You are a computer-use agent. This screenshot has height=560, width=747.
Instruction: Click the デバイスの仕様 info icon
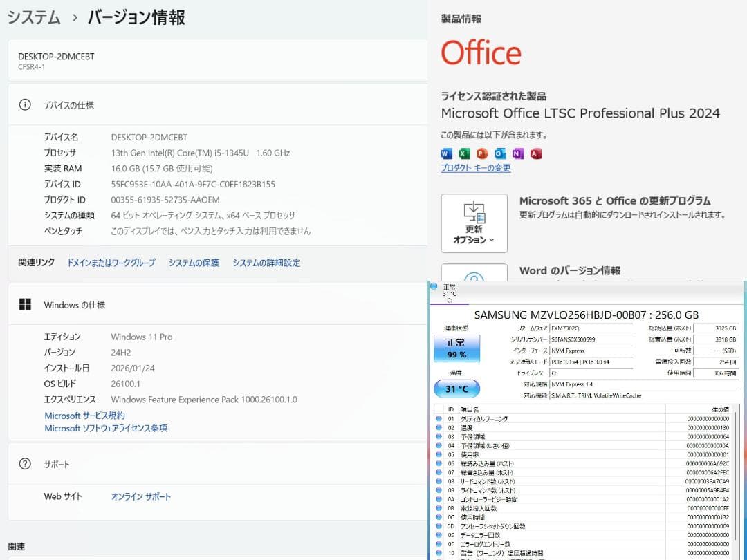pyautogui.click(x=26, y=105)
